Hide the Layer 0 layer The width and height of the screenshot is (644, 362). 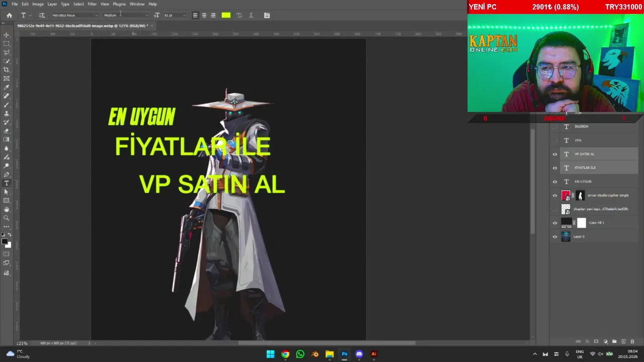(555, 237)
